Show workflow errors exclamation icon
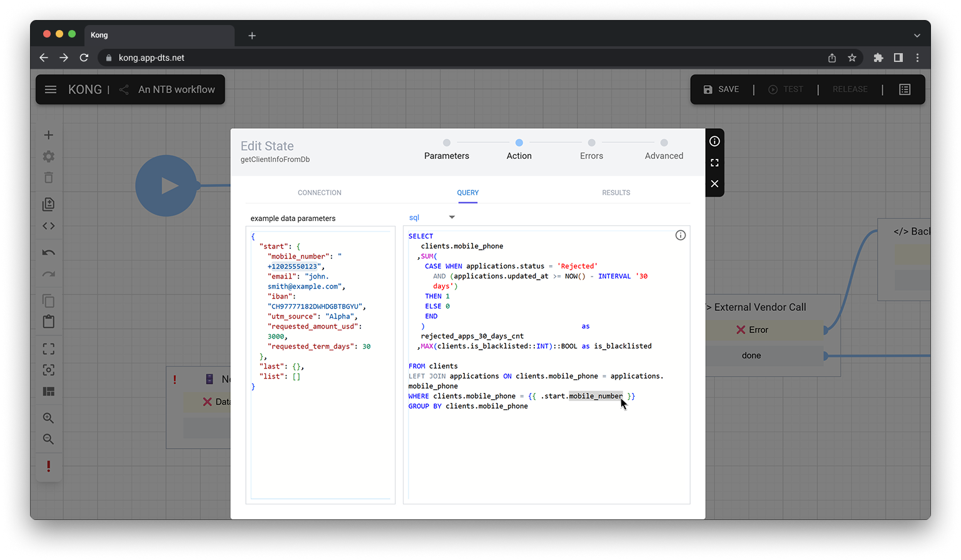Screen dimensions: 961x560 pos(48,466)
